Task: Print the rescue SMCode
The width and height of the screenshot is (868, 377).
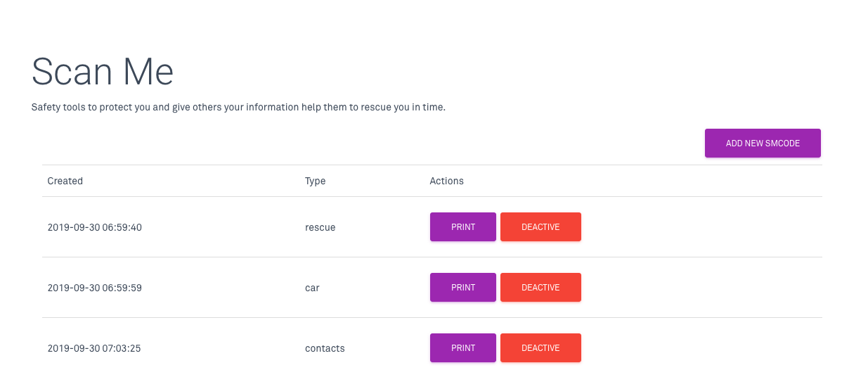Action: click(463, 227)
